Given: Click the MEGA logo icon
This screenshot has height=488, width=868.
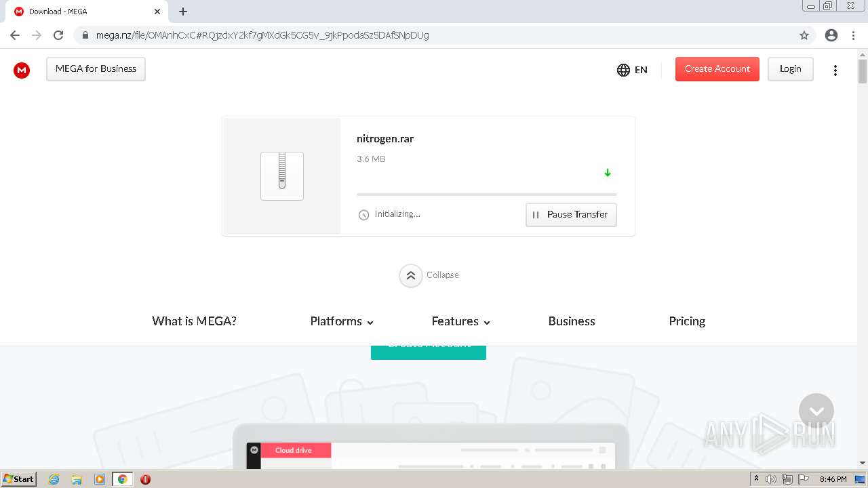Looking at the screenshot, I should 22,70.
